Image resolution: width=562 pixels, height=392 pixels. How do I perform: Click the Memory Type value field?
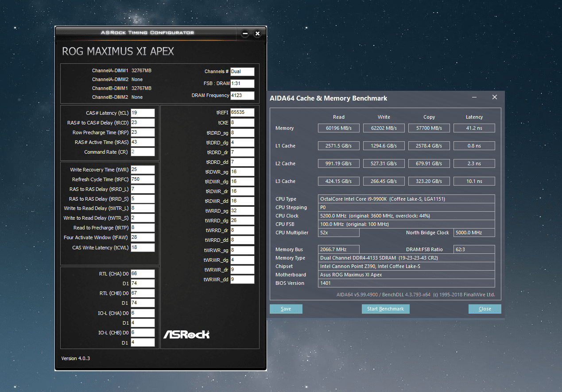[x=407, y=258]
